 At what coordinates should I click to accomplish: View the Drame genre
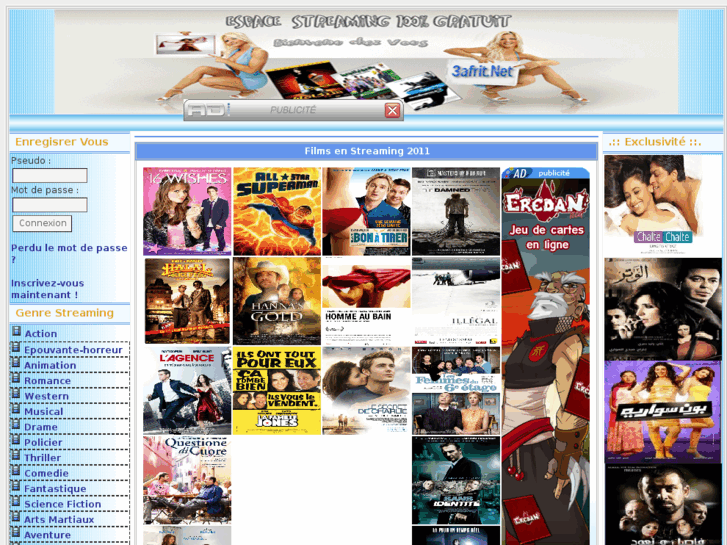41,427
